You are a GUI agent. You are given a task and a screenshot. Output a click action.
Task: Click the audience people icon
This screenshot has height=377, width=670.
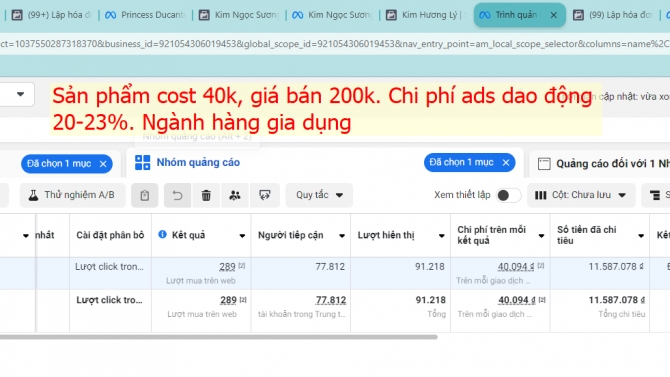235,195
